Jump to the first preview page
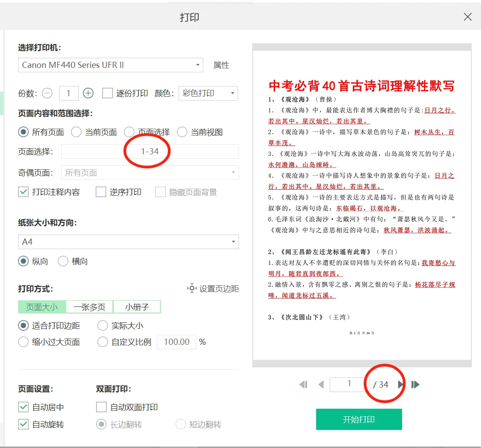Viewport: 481px width, 448px height. (303, 384)
